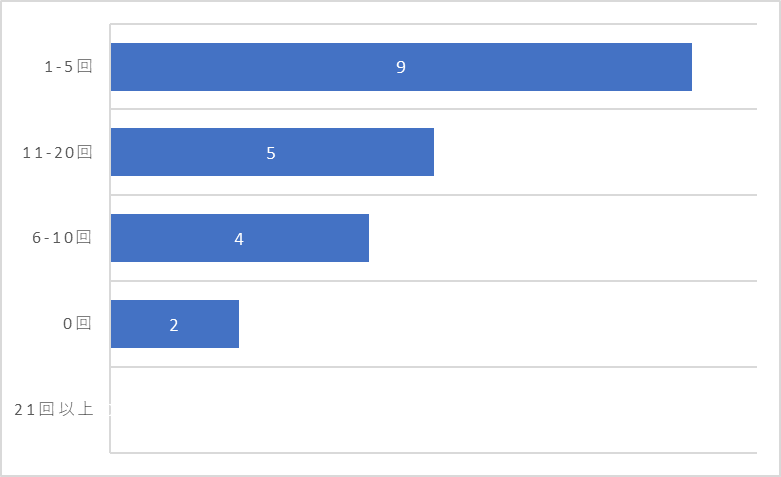Click the gridline above 21回以上 row

point(433,367)
